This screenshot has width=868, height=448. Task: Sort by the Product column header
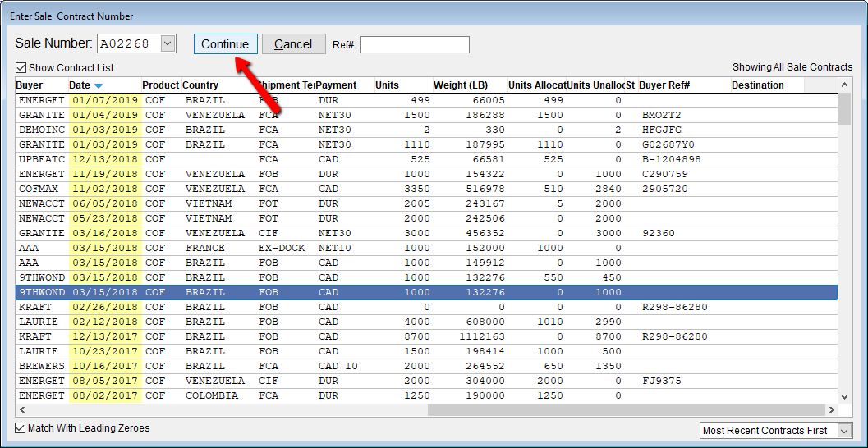(x=160, y=85)
